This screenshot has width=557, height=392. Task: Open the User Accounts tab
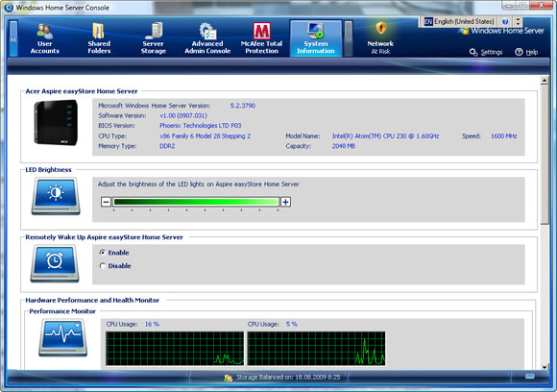[45, 38]
